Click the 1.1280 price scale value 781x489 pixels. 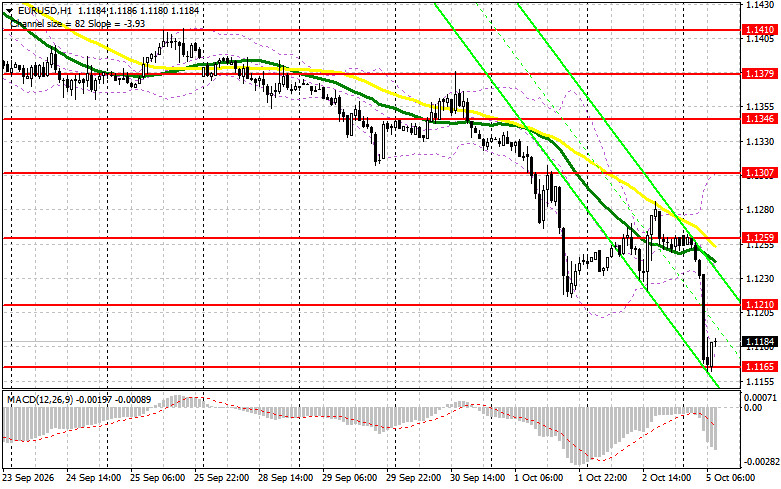point(760,209)
